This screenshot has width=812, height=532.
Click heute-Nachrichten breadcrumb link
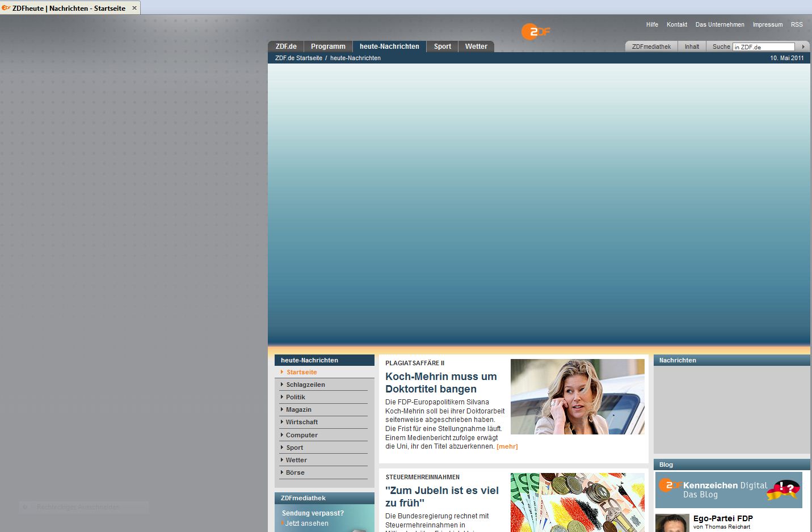355,58
